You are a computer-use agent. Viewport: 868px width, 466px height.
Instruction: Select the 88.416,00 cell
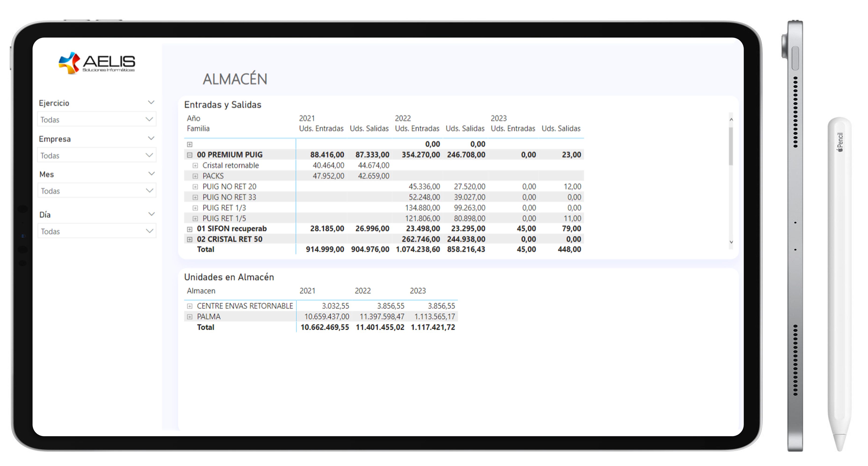[327, 155]
